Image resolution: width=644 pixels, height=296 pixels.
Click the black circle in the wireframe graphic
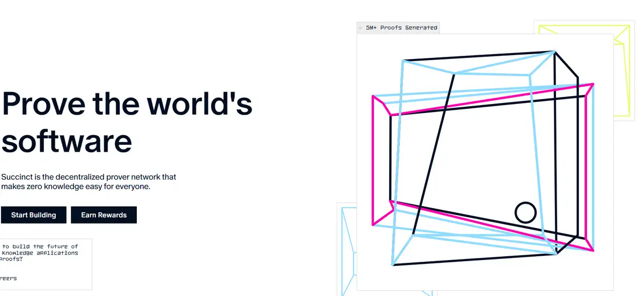tap(525, 212)
